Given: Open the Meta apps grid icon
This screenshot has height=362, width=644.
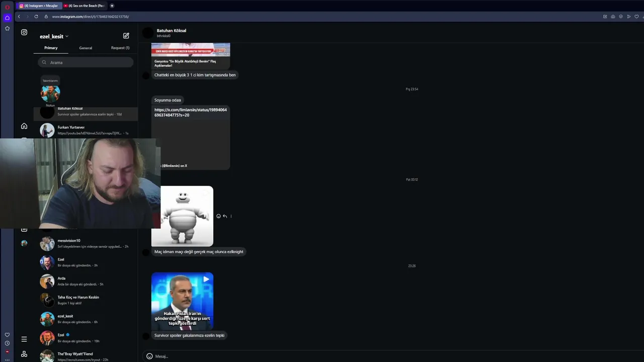Looking at the screenshot, I should pyautogui.click(x=24, y=354).
